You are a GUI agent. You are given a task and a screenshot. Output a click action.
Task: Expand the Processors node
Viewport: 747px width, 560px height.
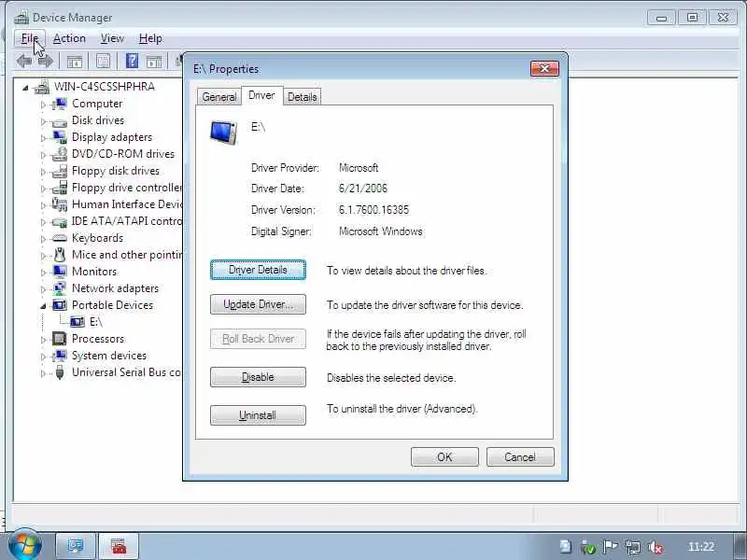pyautogui.click(x=43, y=340)
